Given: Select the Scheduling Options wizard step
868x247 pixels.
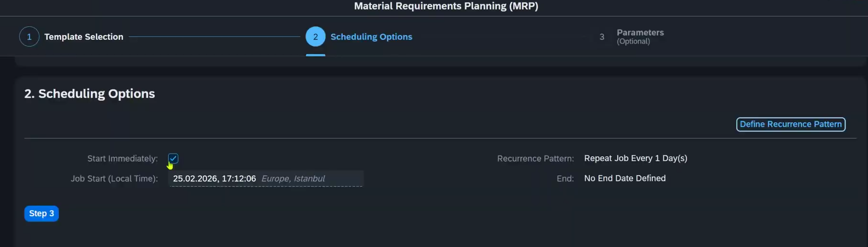Looking at the screenshot, I should [x=371, y=37].
